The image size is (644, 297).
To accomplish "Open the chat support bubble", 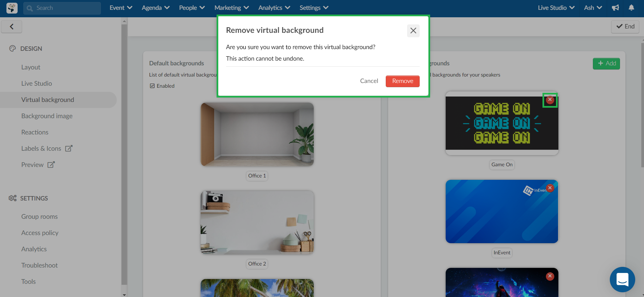I will point(622,279).
